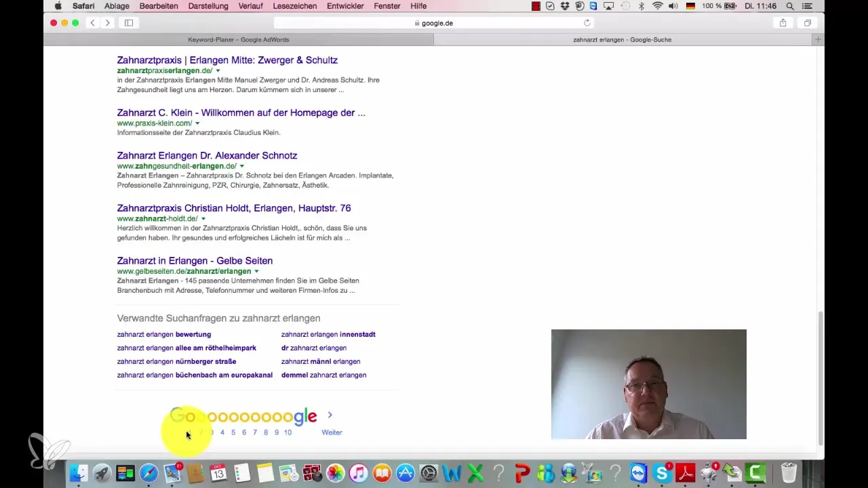
Task: Open Adobe Acrobat in the Dock
Action: pyautogui.click(x=686, y=473)
